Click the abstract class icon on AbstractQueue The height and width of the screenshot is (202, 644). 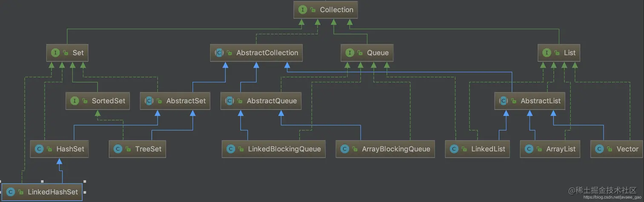(230, 101)
